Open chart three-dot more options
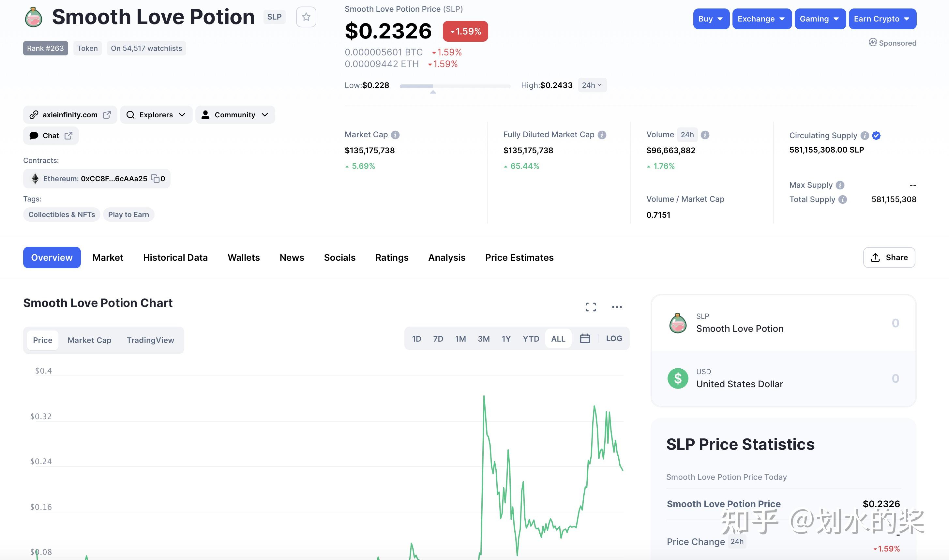The height and width of the screenshot is (560, 949). (x=617, y=307)
